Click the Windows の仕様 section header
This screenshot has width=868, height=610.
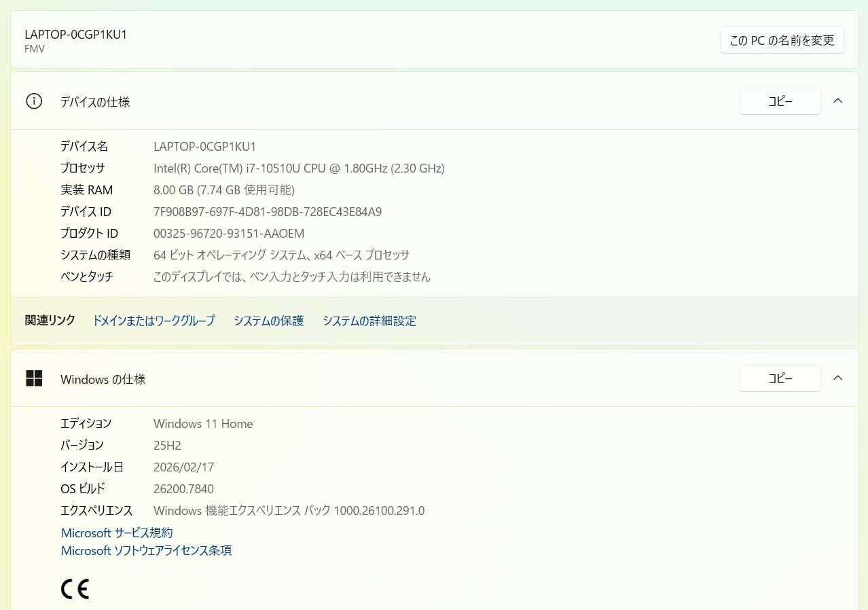pyautogui.click(x=435, y=378)
